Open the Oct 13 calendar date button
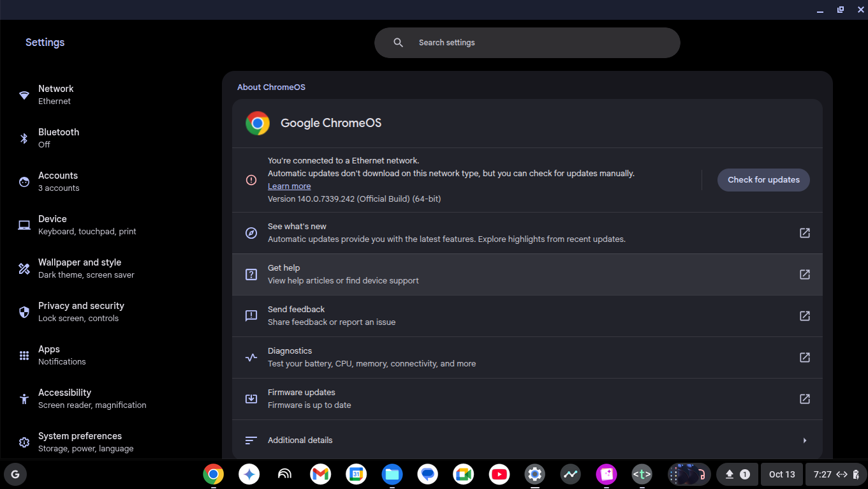 coord(782,474)
